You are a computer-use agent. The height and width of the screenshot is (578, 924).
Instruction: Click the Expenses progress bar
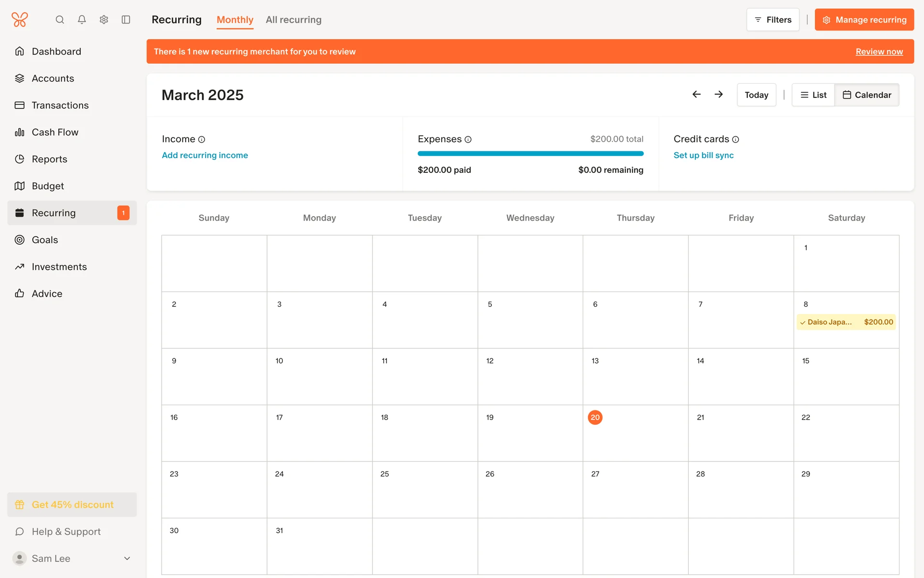click(x=530, y=154)
